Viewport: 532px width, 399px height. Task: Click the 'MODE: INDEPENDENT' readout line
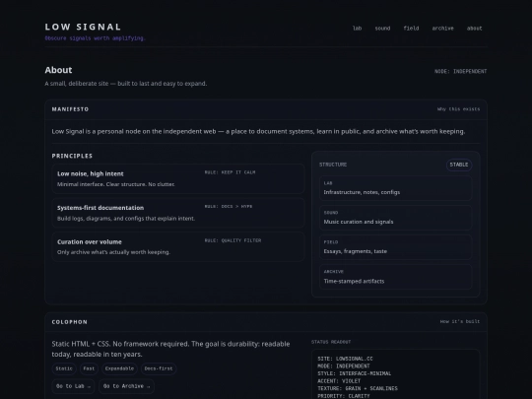[x=344, y=366]
